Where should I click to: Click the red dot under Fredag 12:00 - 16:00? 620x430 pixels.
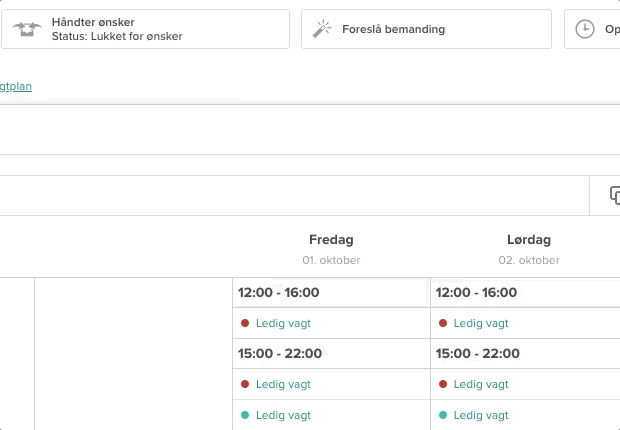coord(245,323)
